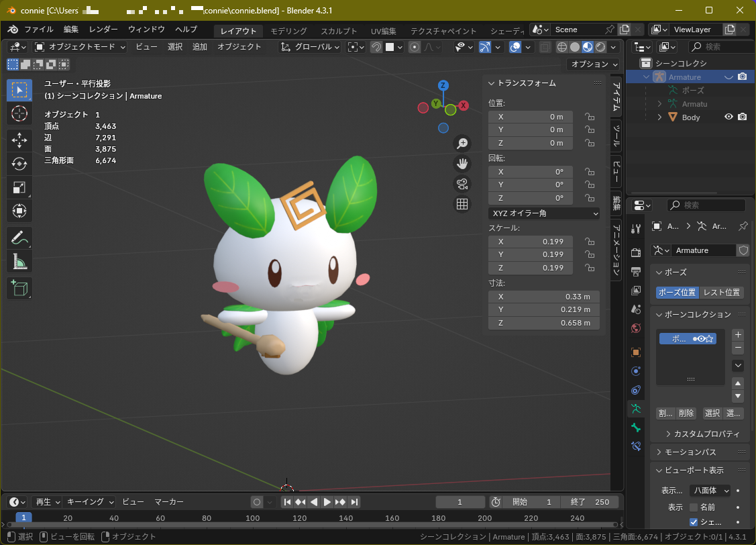756x545 pixels.
Task: Click the current frame number field
Action: click(460, 502)
